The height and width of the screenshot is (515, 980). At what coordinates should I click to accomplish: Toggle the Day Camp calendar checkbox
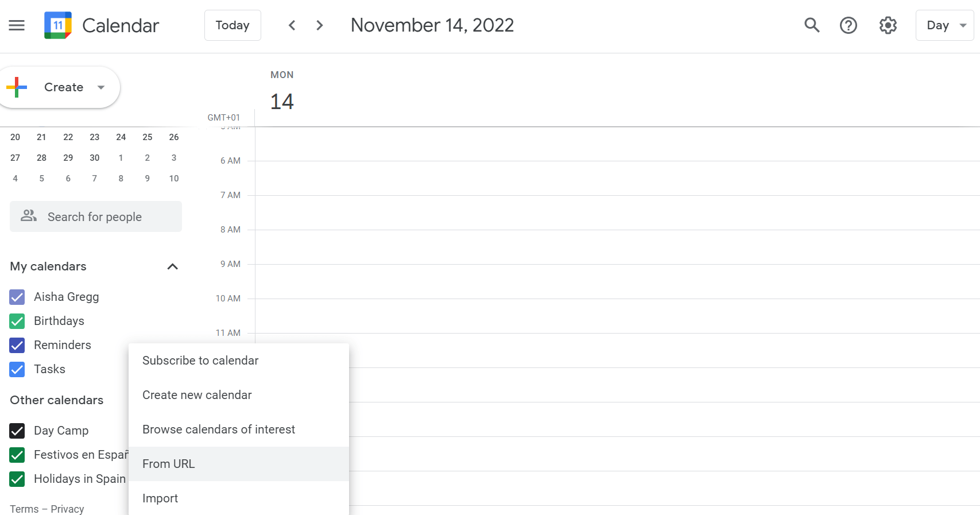pos(17,431)
